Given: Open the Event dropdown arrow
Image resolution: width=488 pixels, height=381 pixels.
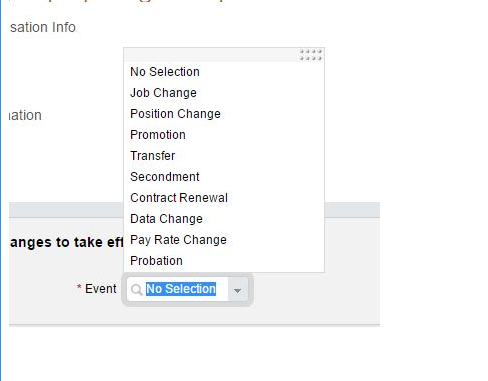Looking at the screenshot, I should tap(237, 289).
